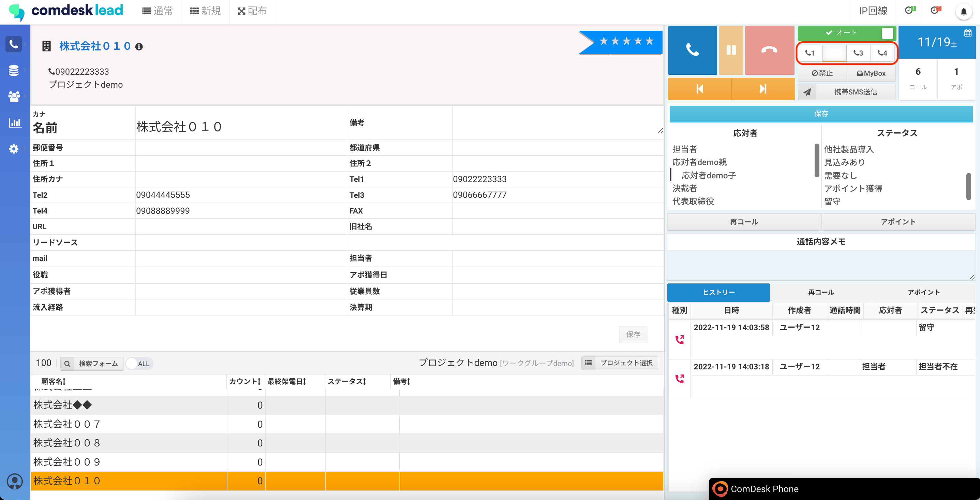Switch to the lower アポイント tab
980x500 pixels.
pos(924,292)
